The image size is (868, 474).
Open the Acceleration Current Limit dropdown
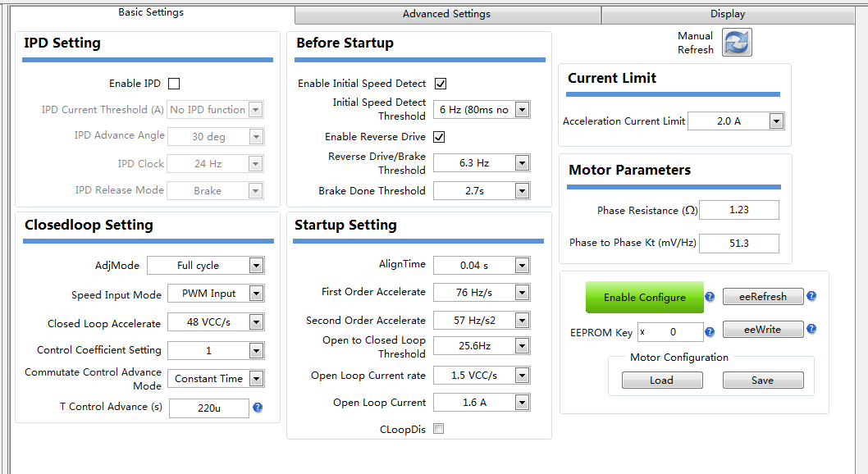(x=775, y=121)
